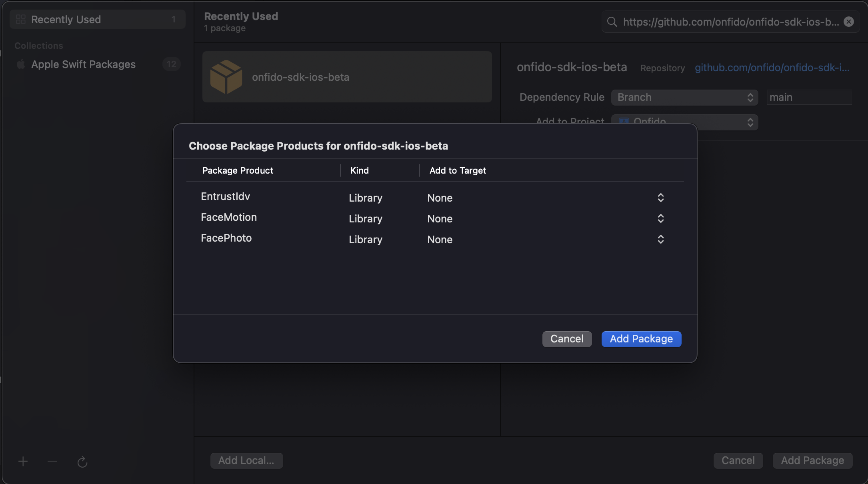Click the main branch name field
868x484 pixels.
click(x=809, y=97)
